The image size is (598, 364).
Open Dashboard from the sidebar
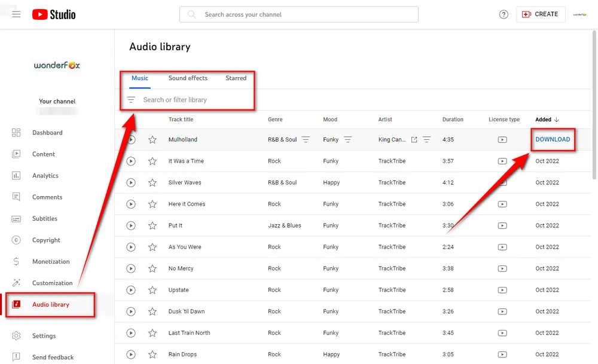click(47, 133)
